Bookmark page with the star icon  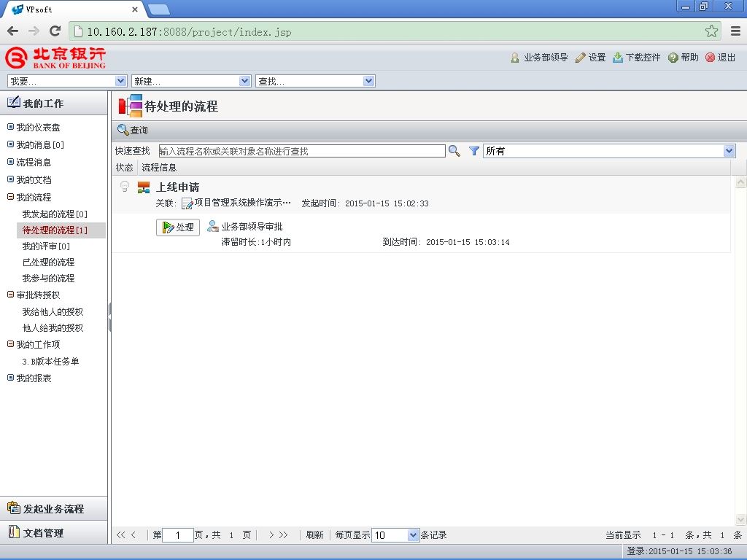click(x=711, y=31)
